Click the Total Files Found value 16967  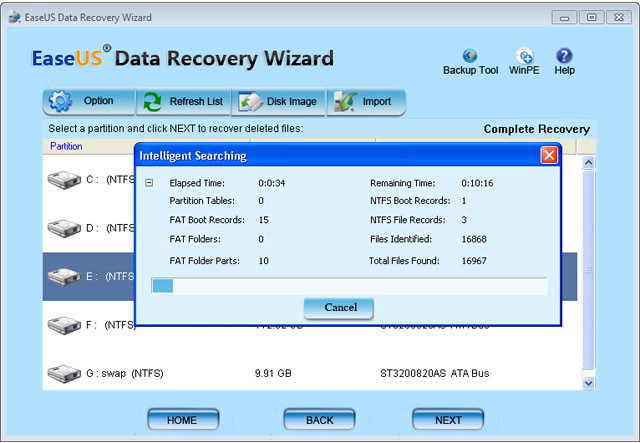(x=474, y=260)
